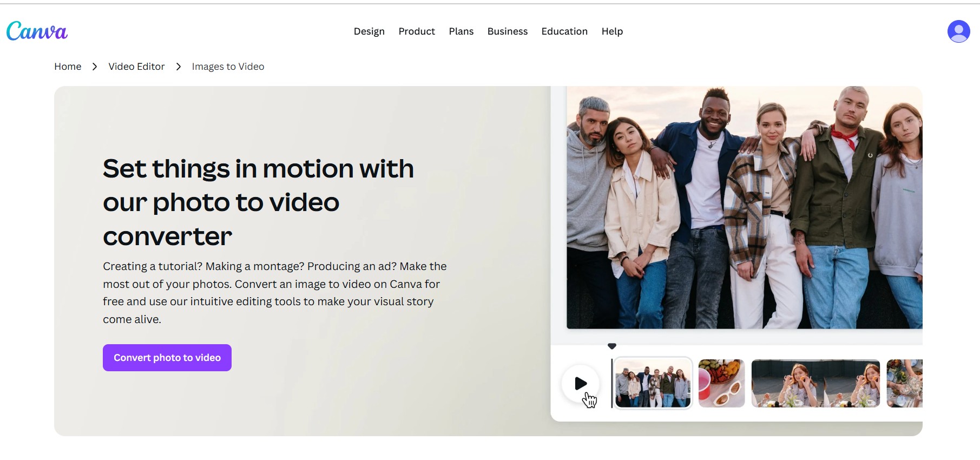The height and width of the screenshot is (460, 980).
Task: Open the Plans menu
Action: 461,31
